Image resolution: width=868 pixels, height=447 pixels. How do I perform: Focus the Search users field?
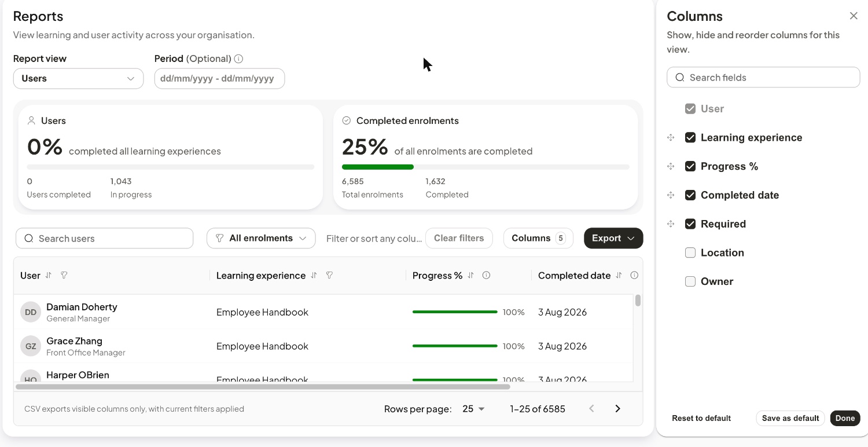[x=104, y=238]
